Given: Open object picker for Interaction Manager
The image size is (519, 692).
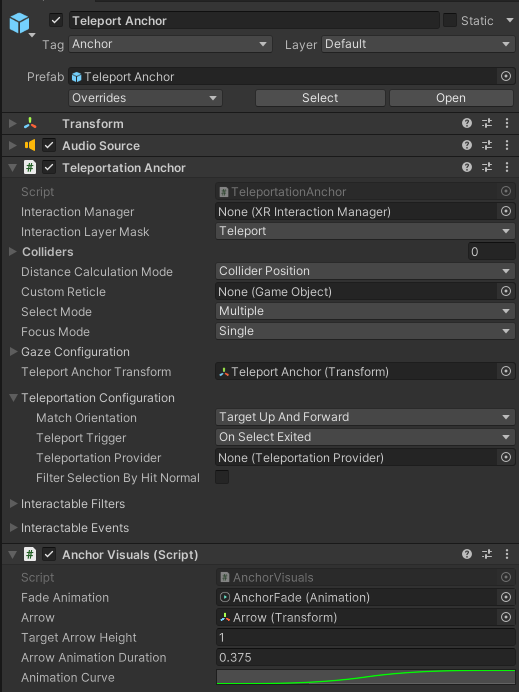Looking at the screenshot, I should click(x=506, y=211).
